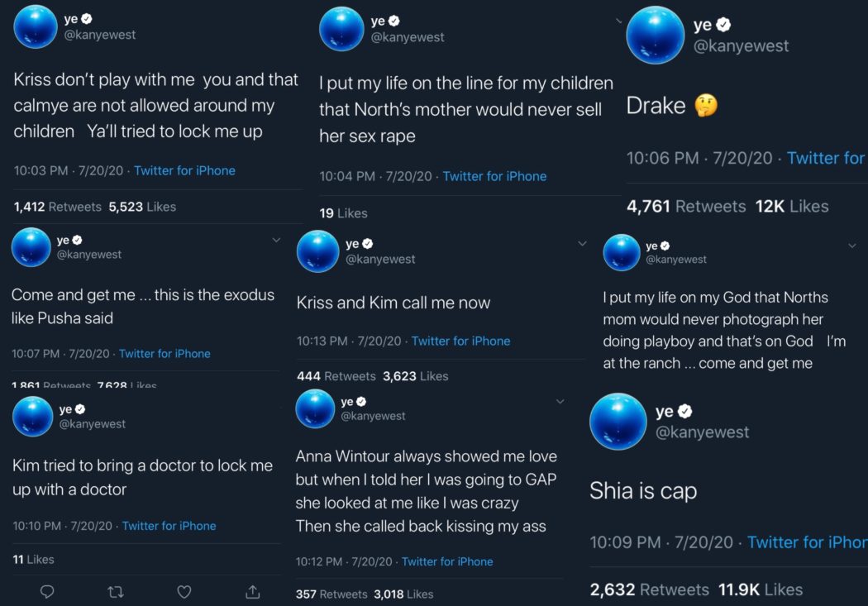Expand the chevron menu on 'Come and get me' tweet
868x606 pixels.
[x=276, y=240]
